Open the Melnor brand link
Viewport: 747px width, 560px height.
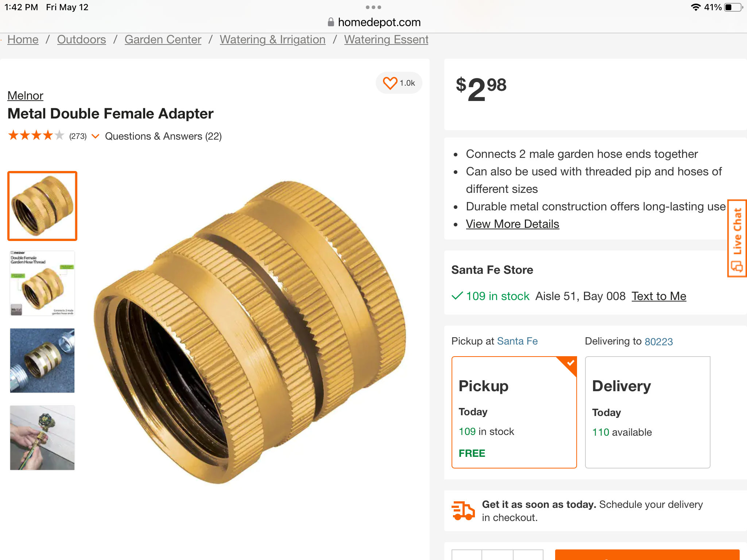25,96
